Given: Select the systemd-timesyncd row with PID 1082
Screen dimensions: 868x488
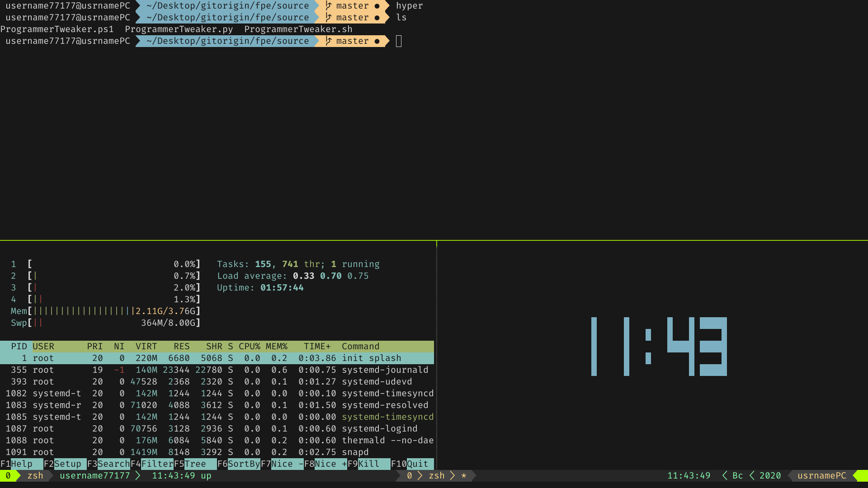Looking at the screenshot, I should (x=217, y=394).
